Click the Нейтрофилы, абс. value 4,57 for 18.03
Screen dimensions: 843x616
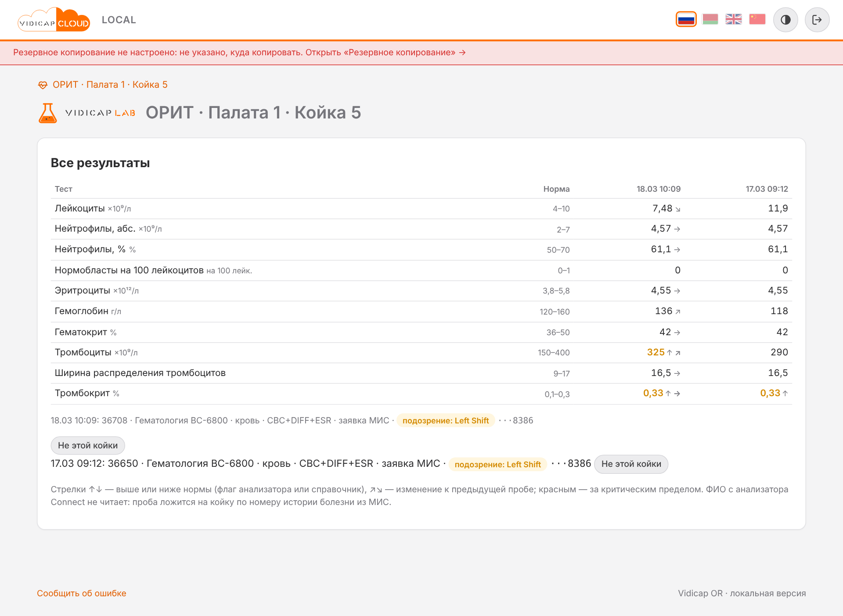661,229
